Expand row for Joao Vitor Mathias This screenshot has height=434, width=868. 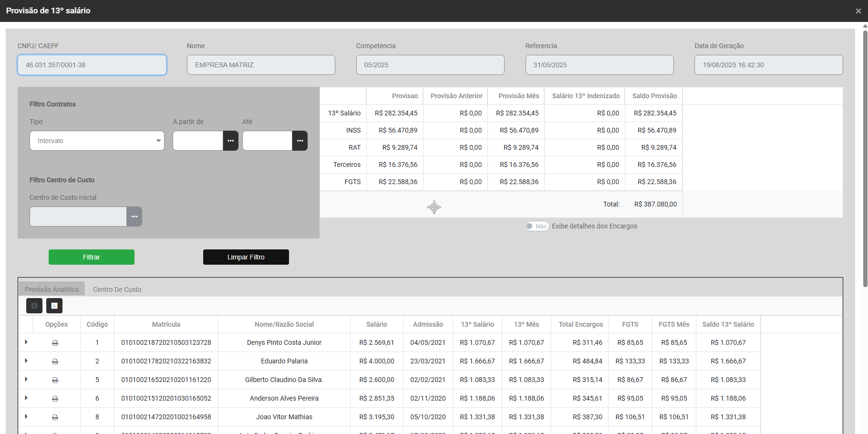click(26, 417)
